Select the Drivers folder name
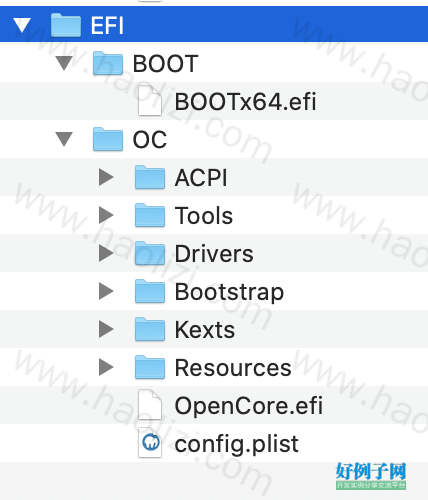Screen dimensions: 428x500 (x=214, y=254)
